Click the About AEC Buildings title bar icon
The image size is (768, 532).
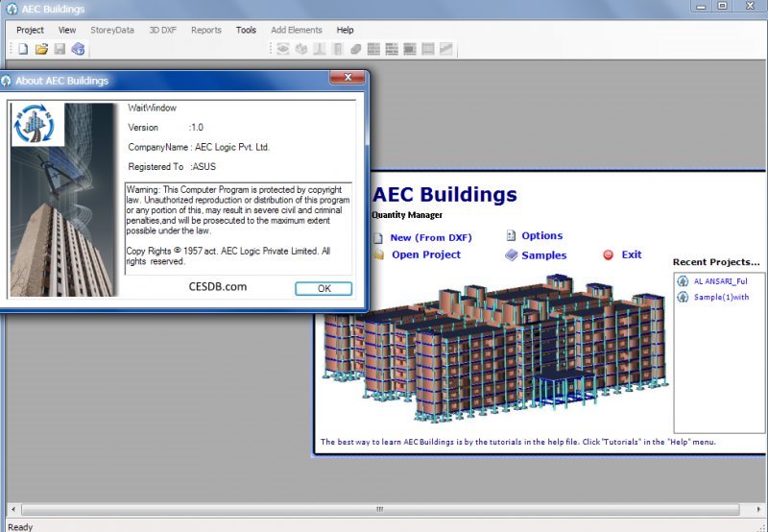6,81
